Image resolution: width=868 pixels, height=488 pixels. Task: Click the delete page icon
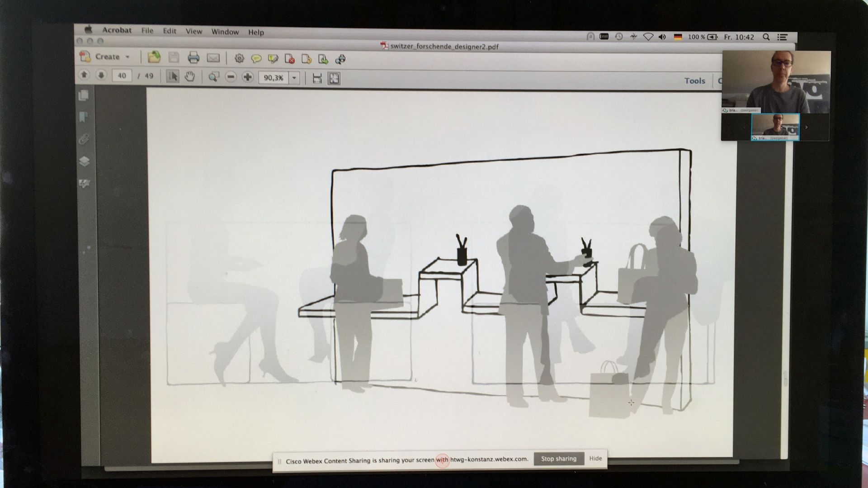[290, 59]
